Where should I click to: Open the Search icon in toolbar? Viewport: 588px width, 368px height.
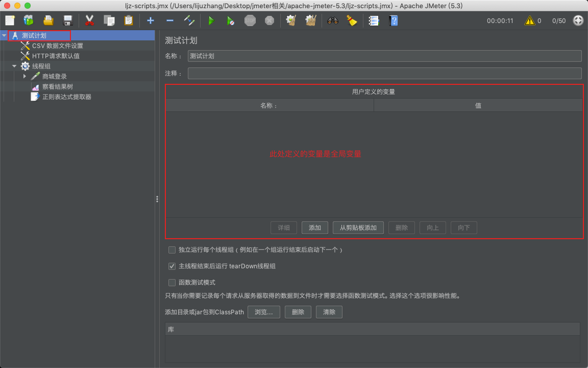332,20
